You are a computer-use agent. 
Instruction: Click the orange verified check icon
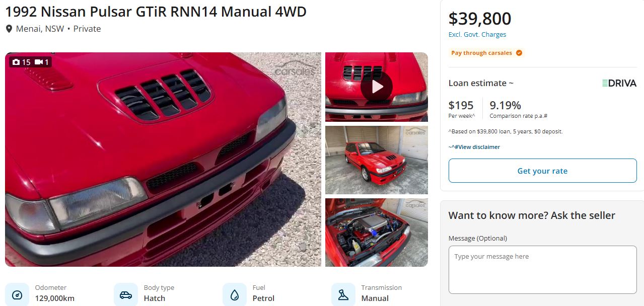519,53
